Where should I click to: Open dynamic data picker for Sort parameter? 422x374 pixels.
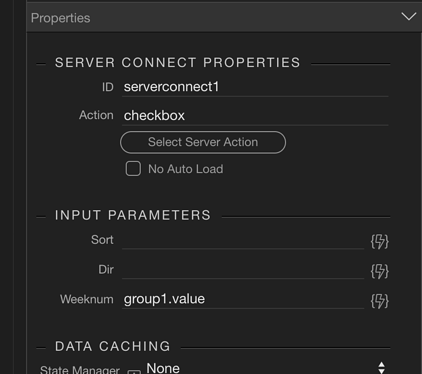tap(380, 241)
